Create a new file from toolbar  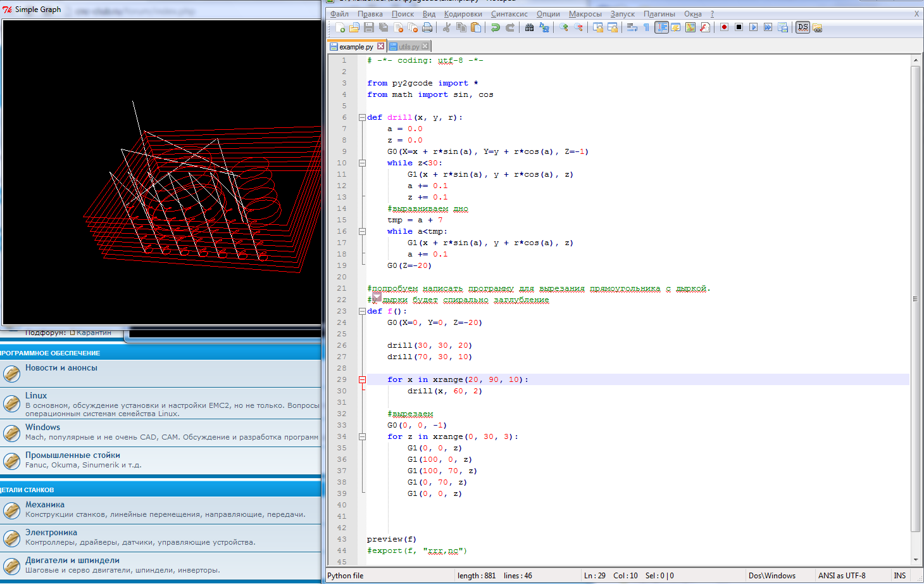tap(340, 27)
